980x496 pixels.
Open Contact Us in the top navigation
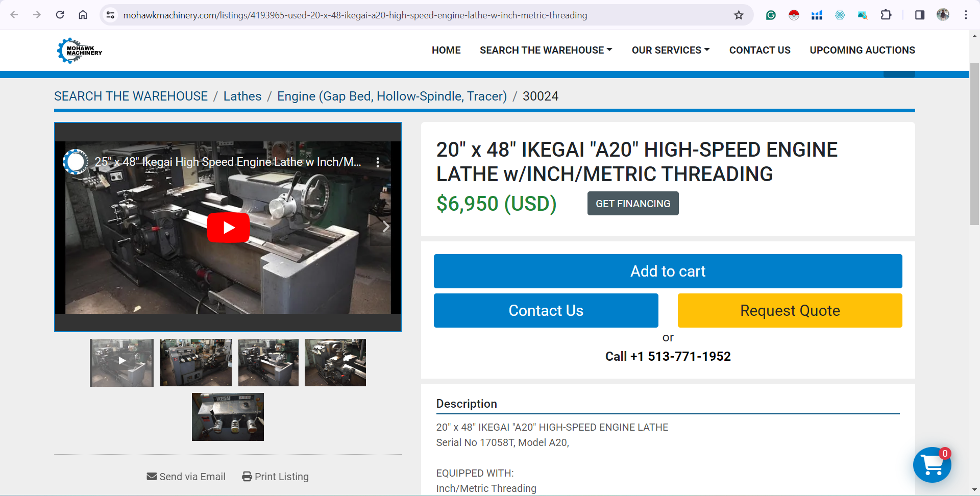[759, 50]
